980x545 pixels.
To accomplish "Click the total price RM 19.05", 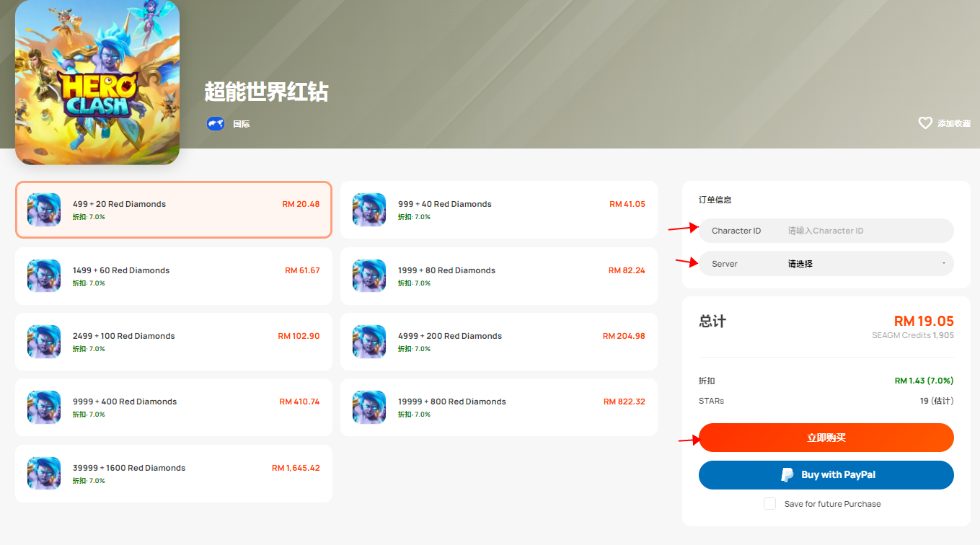I will tap(924, 321).
